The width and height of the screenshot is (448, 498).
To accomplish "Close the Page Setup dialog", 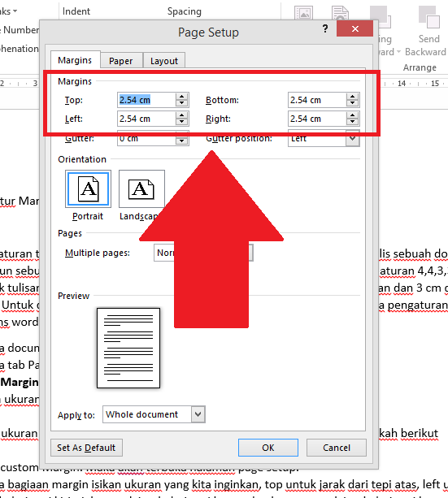I will click(x=354, y=29).
